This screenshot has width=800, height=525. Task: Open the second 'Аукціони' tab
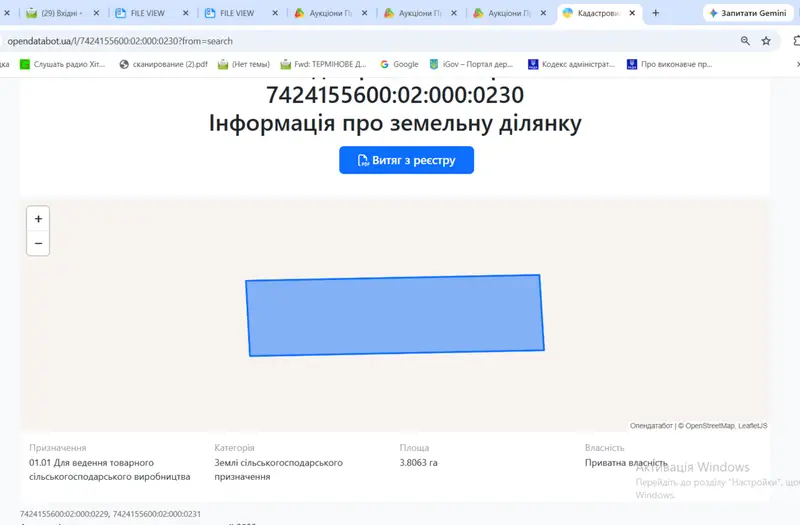pyautogui.click(x=419, y=13)
